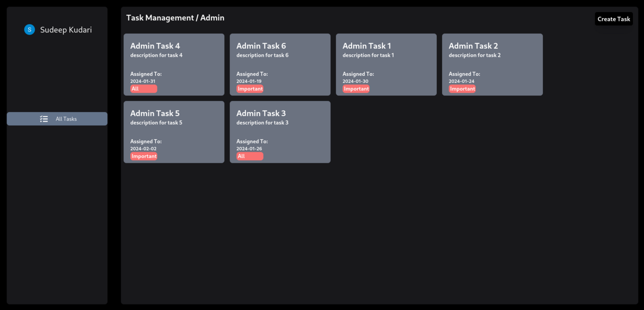
Task: Click the Important tag on Admin Task 2
Action: tap(462, 88)
